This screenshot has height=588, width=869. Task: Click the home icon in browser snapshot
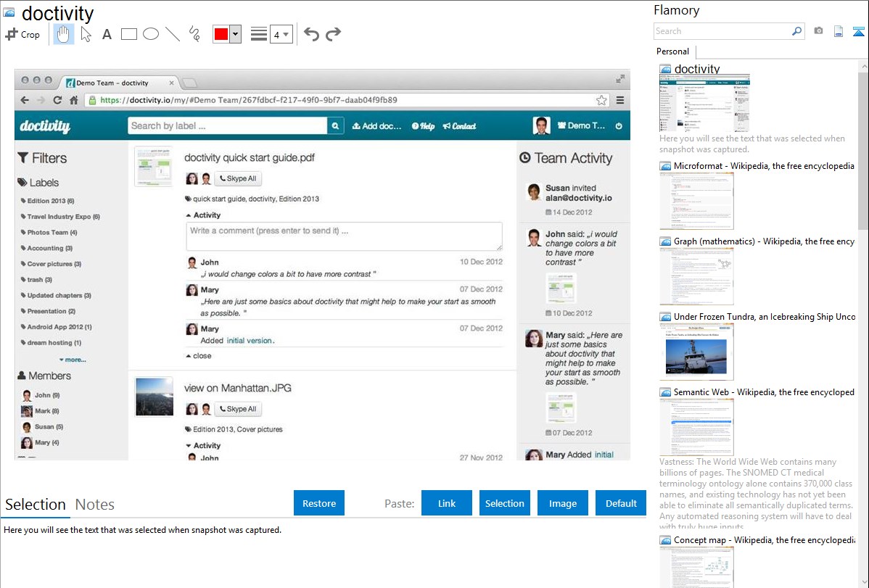pyautogui.click(x=73, y=100)
